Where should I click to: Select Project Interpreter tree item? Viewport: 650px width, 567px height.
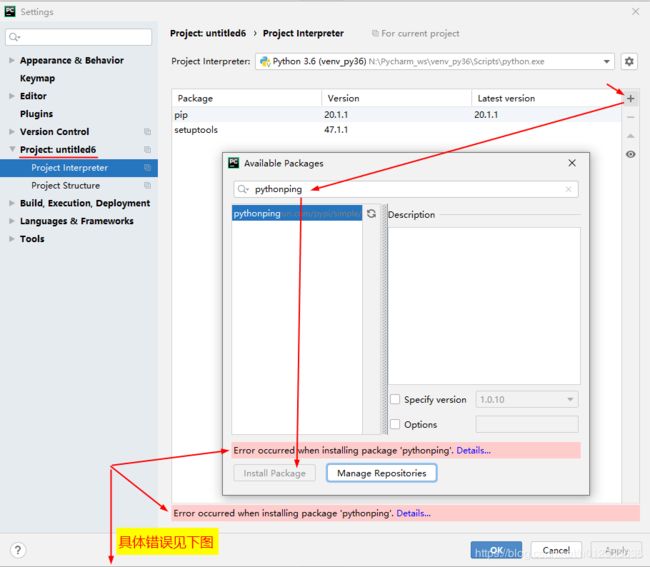pyautogui.click(x=79, y=168)
